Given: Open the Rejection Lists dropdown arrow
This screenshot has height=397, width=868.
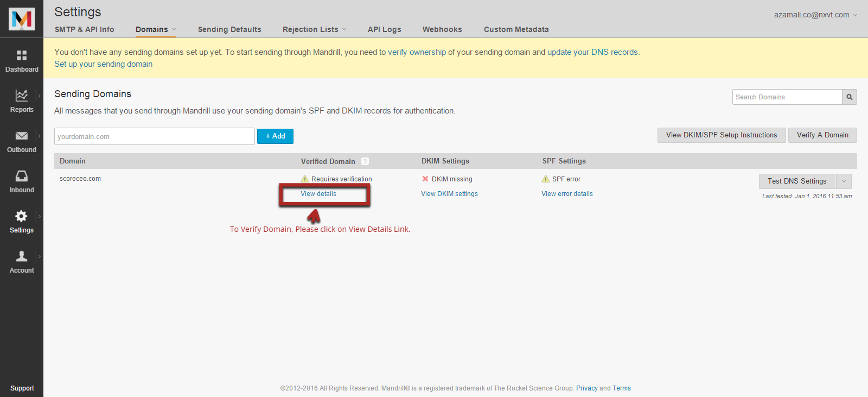Looking at the screenshot, I should click(x=344, y=29).
